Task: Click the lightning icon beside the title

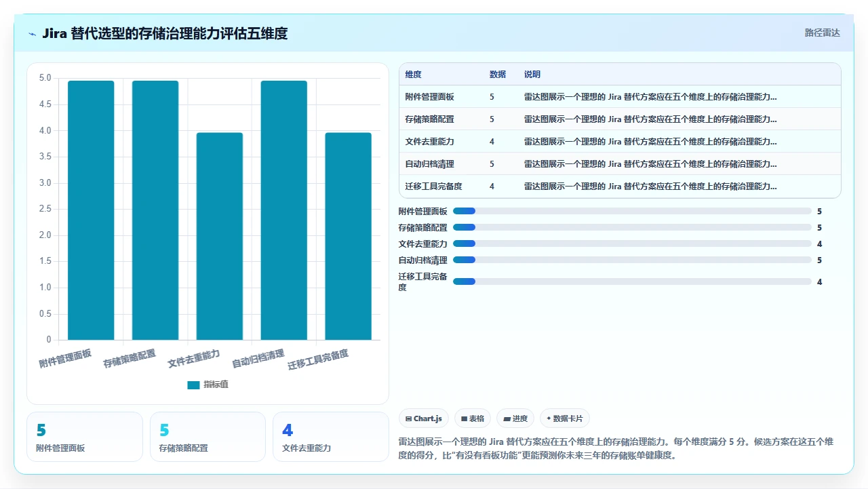Action: tap(33, 34)
